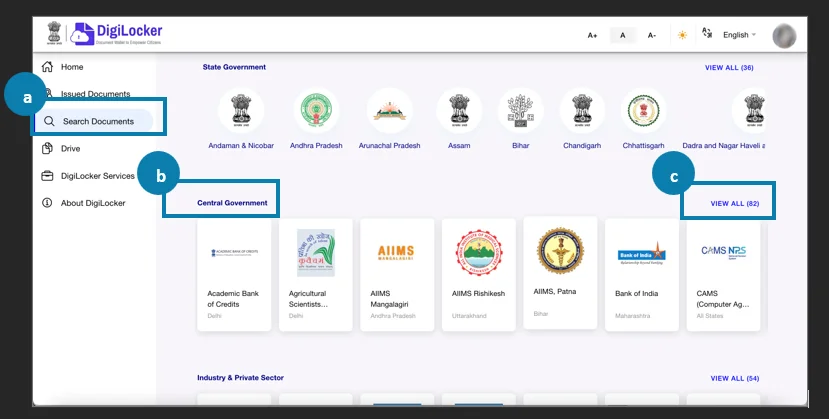Reset font size with the A button
The width and height of the screenshot is (829, 419).
(623, 35)
